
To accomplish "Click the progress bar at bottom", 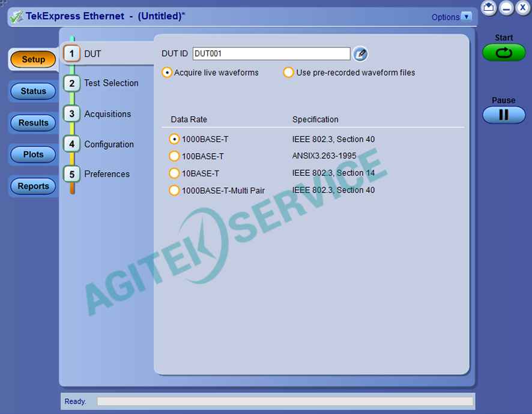I will click(285, 401).
